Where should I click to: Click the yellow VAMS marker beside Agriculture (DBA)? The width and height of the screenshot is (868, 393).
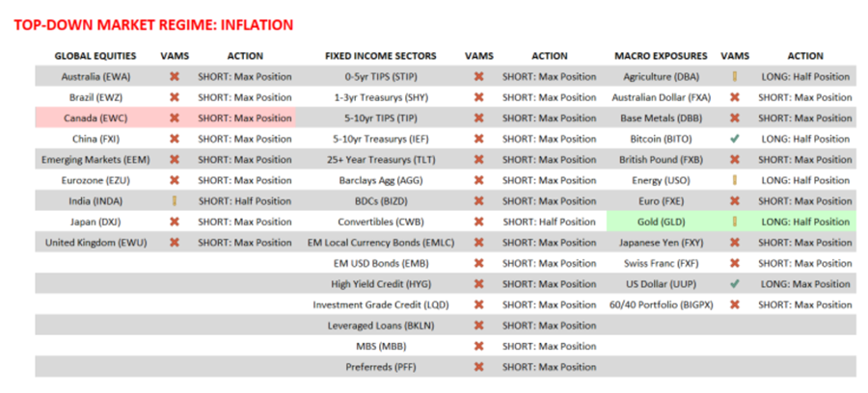735,77
